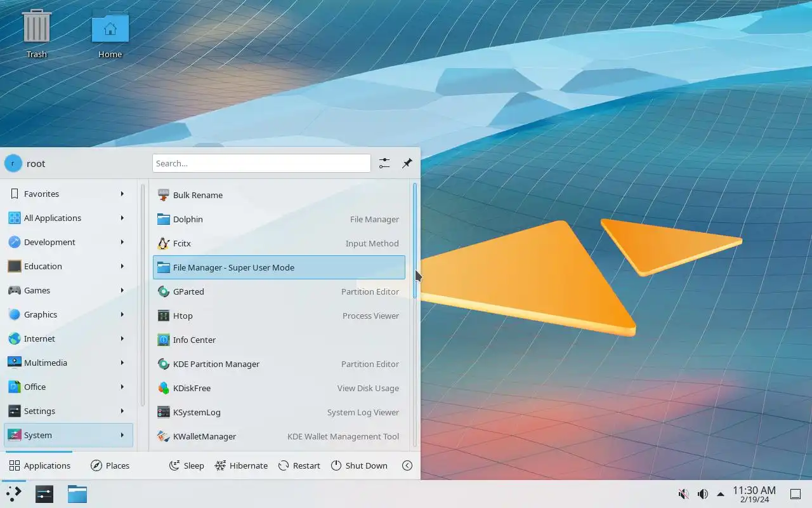Expand the Multimedia submenu arrow
This screenshot has height=508, width=812.
click(x=122, y=363)
